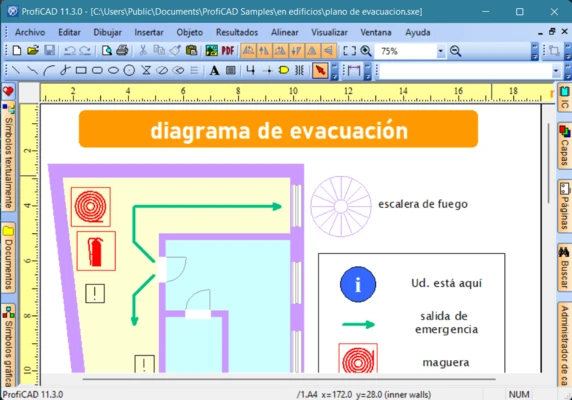This screenshot has height=400, width=572.
Task: Select the cable bundle tool
Action: point(299,70)
